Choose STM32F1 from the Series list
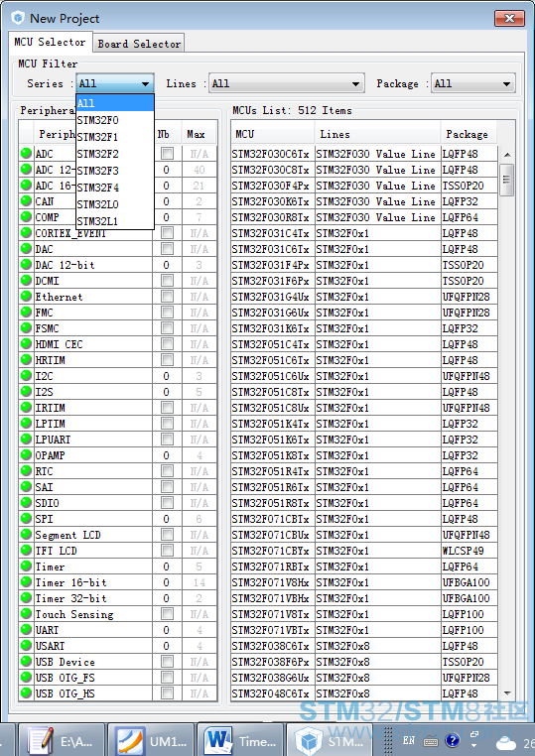This screenshot has height=756, width=535. 115,137
